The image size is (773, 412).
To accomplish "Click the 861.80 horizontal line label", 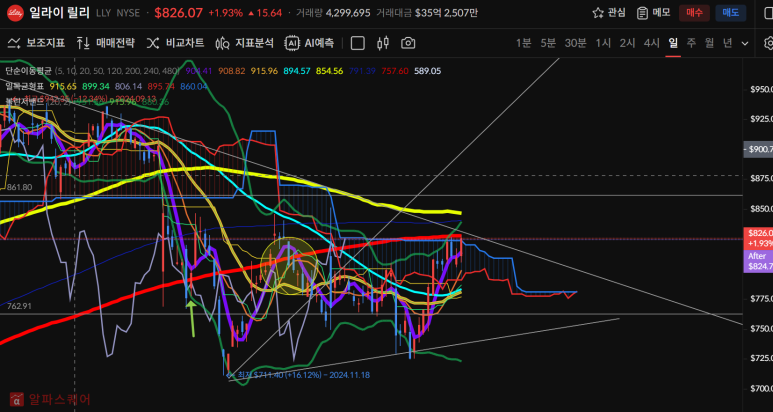I will click(x=20, y=187).
